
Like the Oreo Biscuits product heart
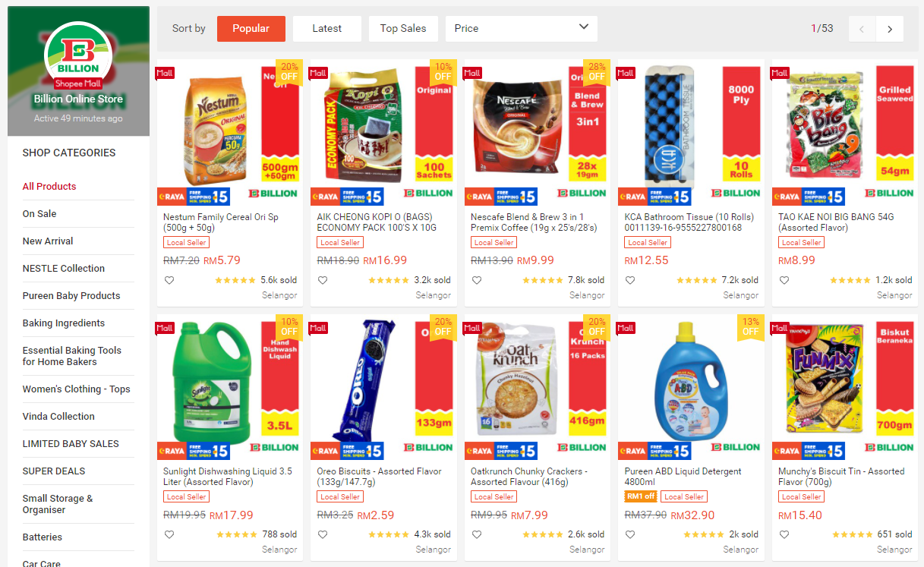pyautogui.click(x=323, y=534)
